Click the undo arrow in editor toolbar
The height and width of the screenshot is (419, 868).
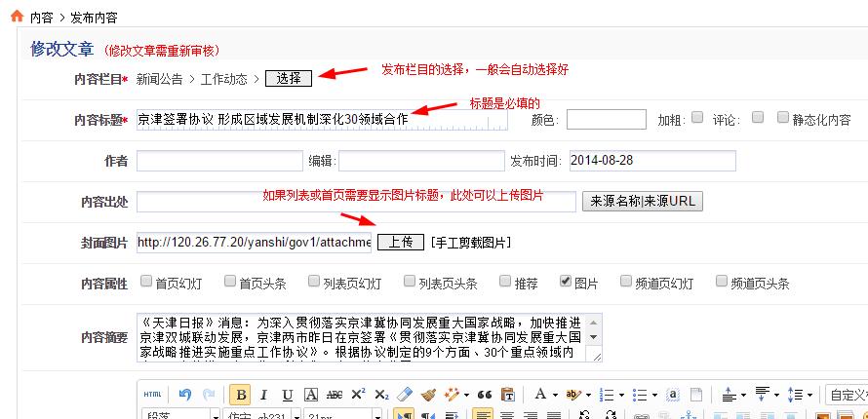coord(185,395)
